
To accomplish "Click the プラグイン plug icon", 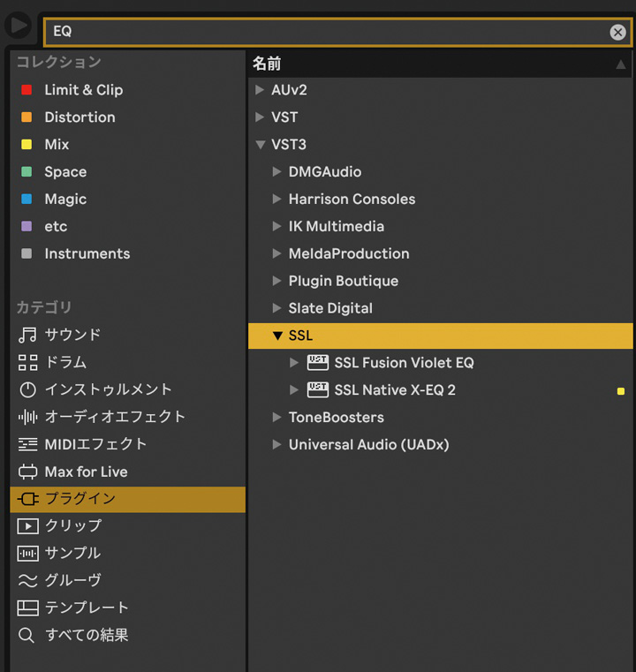I will tap(27, 499).
